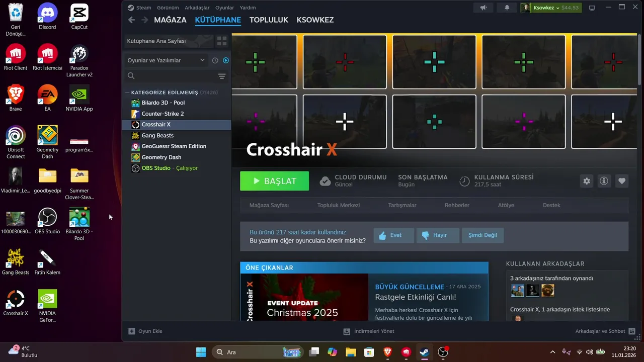Viewport: 644px width, 362px height.
Task: Open Paradox Launcher v2 desktop icon
Action: click(x=79, y=61)
